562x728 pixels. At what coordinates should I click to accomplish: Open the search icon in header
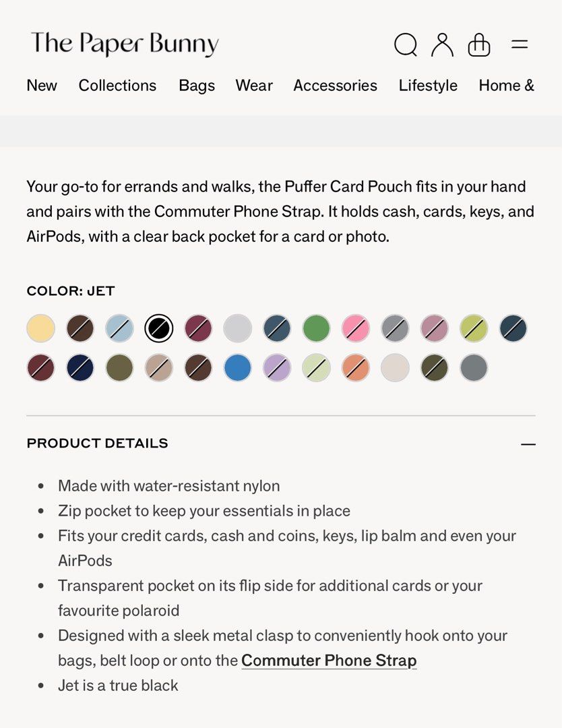pos(406,45)
